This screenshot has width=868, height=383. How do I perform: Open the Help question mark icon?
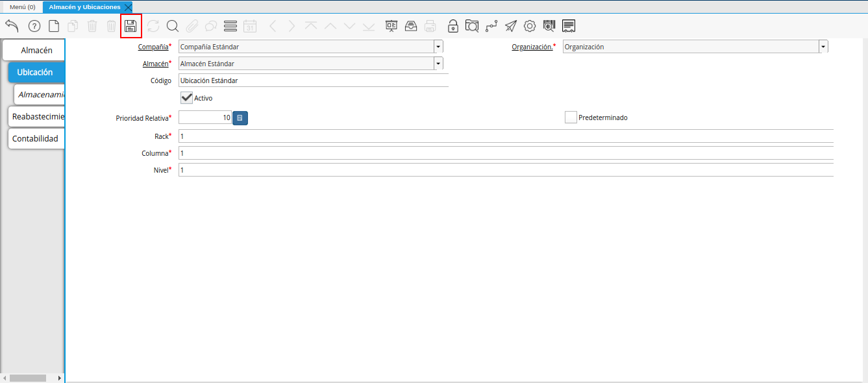[34, 27]
